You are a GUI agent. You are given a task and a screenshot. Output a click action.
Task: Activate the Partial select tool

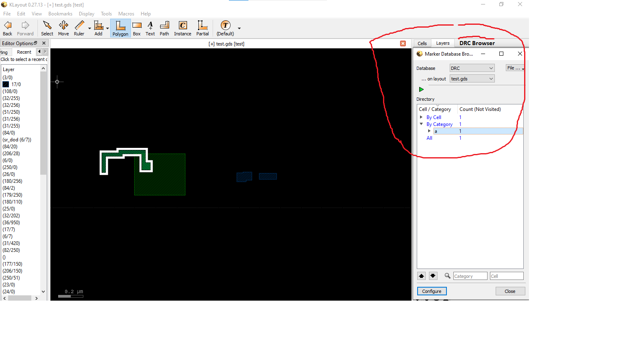[202, 28]
